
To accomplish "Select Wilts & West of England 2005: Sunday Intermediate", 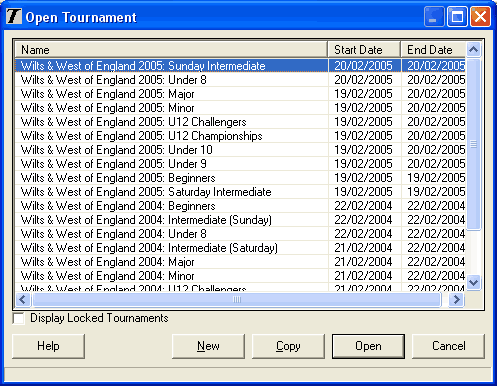I will click(x=240, y=66).
